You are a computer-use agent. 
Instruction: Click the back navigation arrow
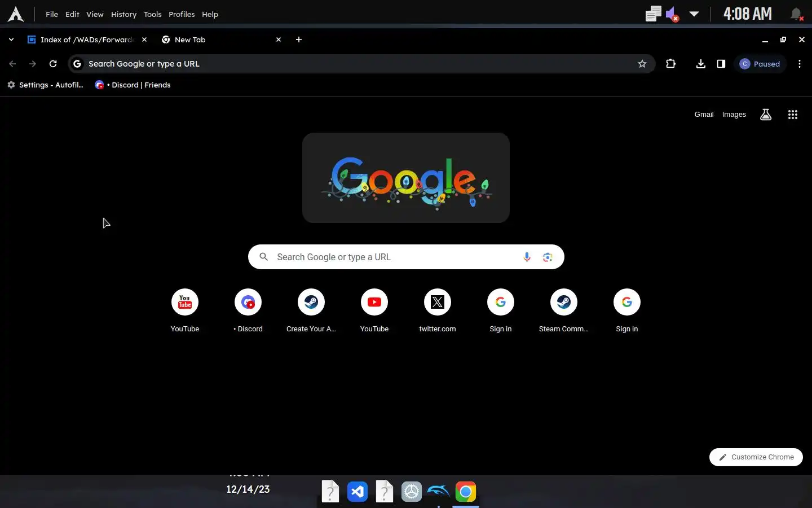coord(12,64)
